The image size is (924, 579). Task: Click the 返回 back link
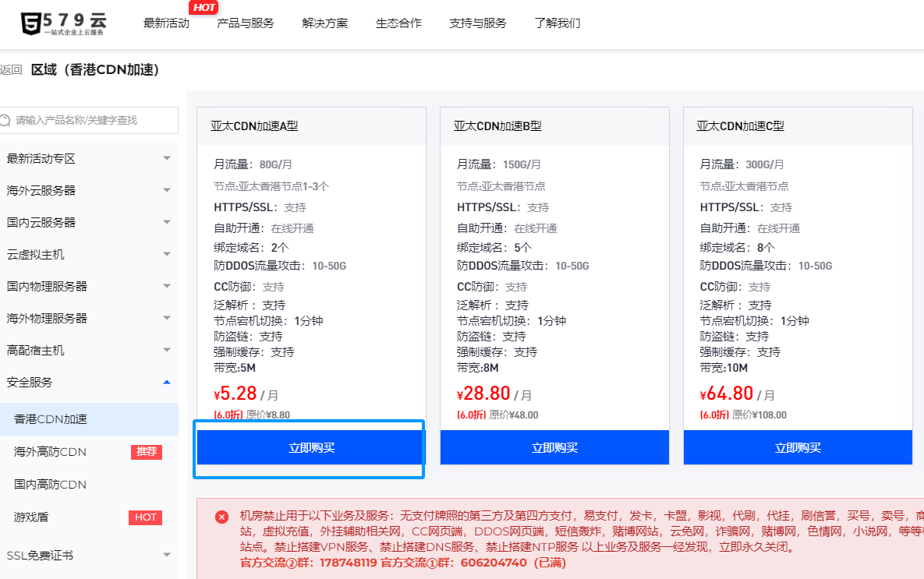coord(11,70)
